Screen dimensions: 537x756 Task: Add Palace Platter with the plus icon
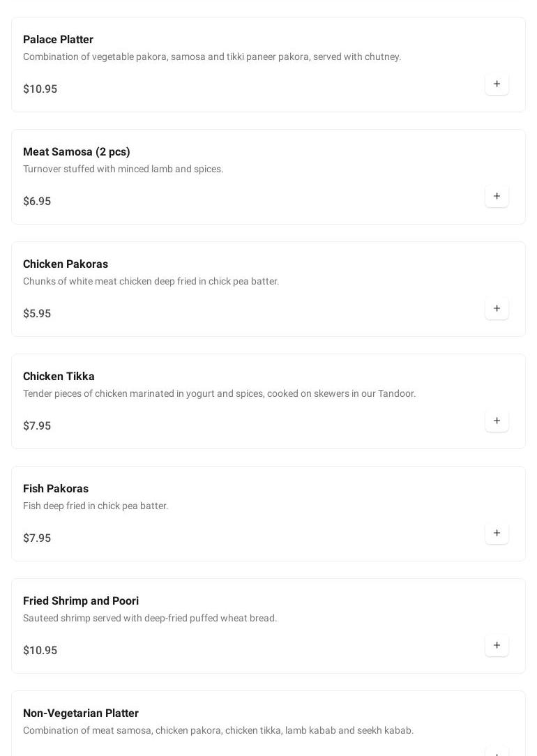point(497,84)
